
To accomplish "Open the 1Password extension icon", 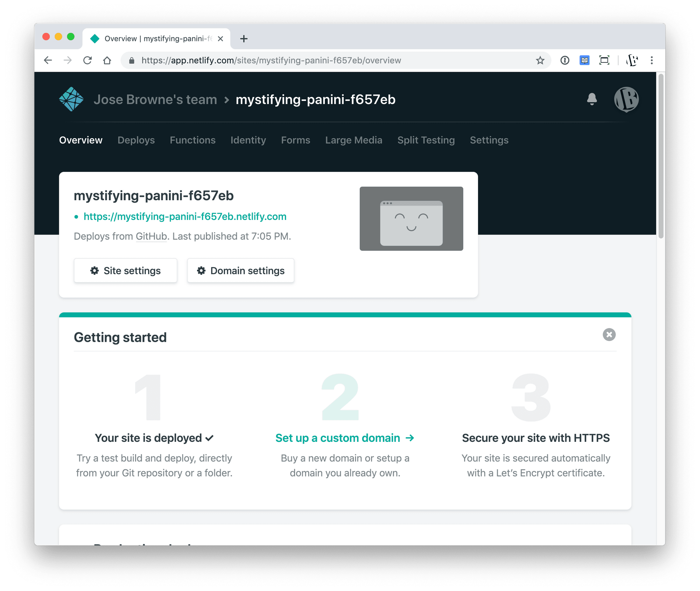I will tap(565, 60).
